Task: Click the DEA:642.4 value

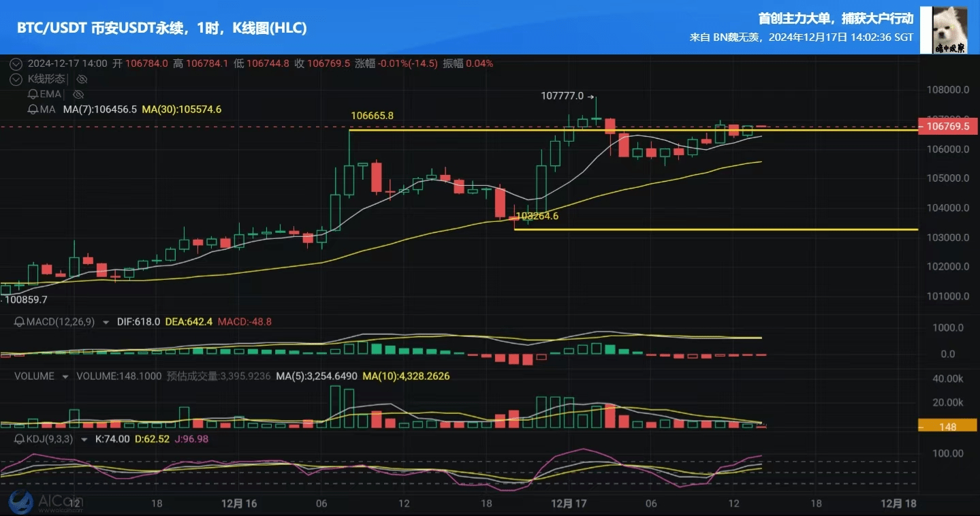Action: (x=189, y=321)
